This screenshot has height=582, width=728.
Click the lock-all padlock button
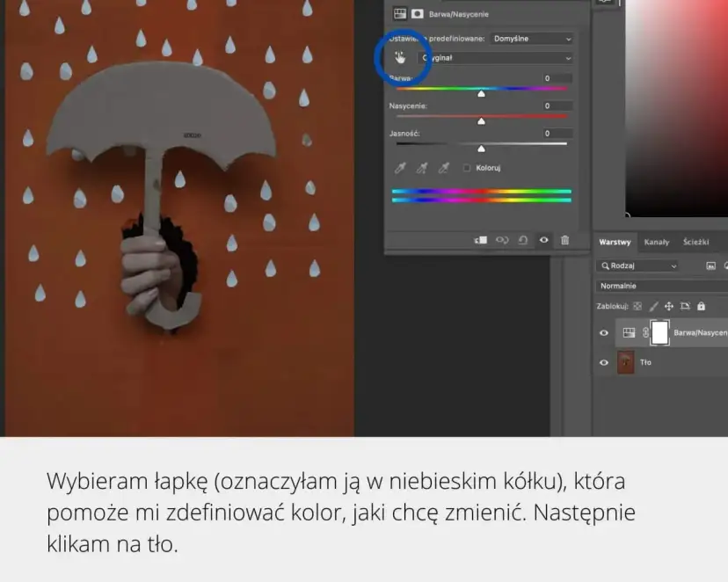701,306
